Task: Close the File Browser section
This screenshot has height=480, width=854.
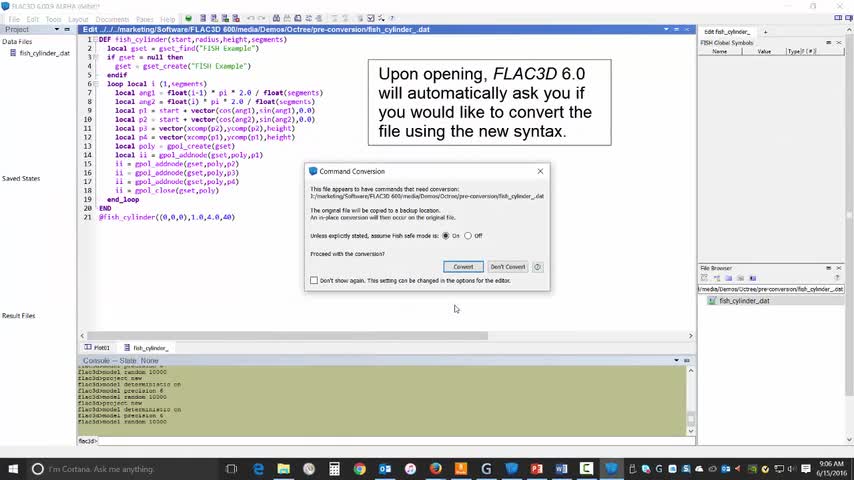Action: point(839,268)
